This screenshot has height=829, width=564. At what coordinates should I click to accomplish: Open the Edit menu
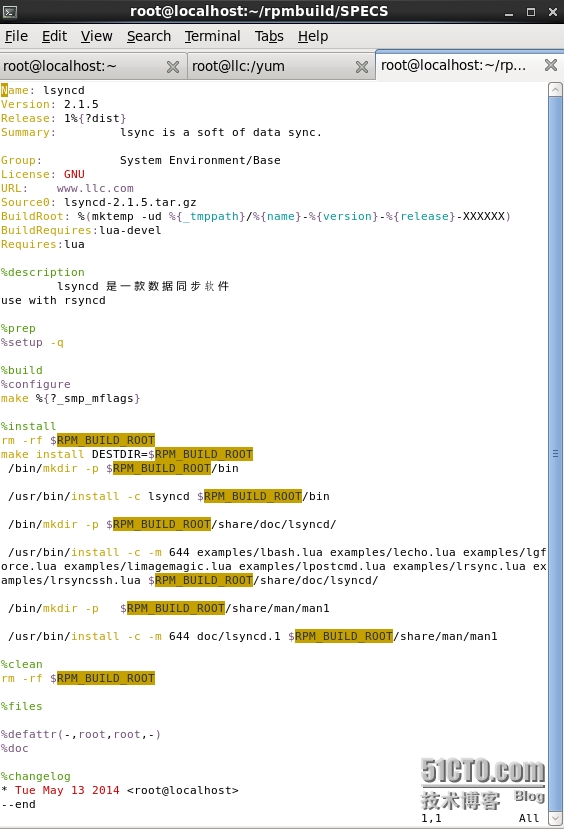tap(54, 36)
